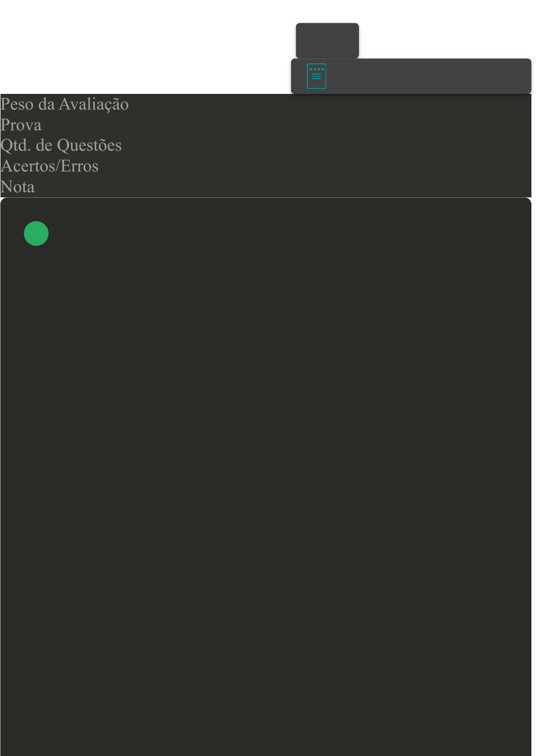Screen dimensions: 538x756
Task: Click the wide gray bar beside notepad icon
Action: (411, 76)
